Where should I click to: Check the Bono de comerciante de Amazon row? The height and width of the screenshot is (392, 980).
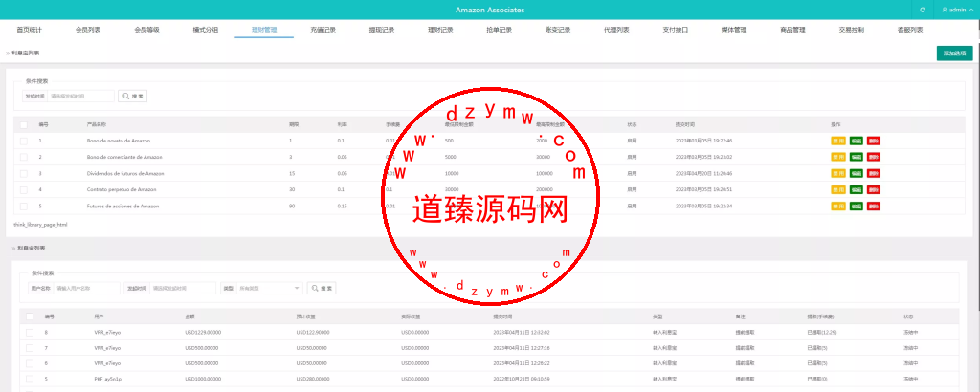pyautogui.click(x=24, y=158)
